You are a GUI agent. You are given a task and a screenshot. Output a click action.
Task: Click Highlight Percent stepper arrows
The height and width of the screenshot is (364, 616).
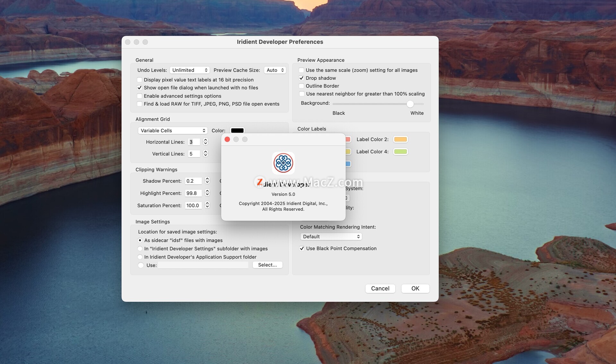pyautogui.click(x=207, y=193)
